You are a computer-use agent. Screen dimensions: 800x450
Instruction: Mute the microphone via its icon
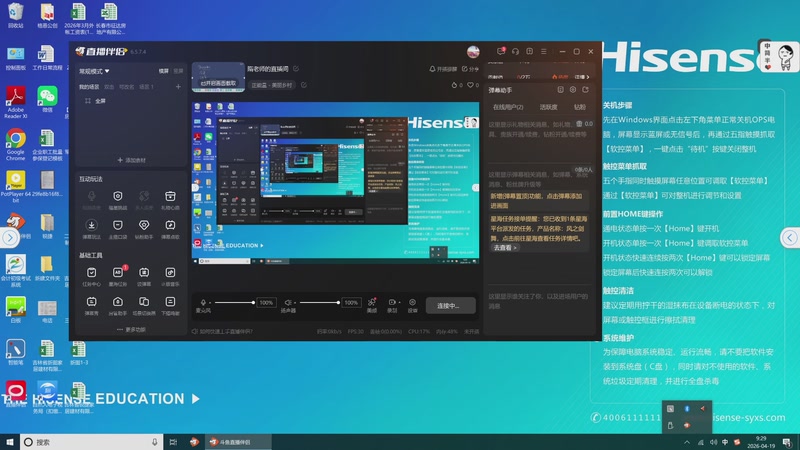pyautogui.click(x=203, y=302)
